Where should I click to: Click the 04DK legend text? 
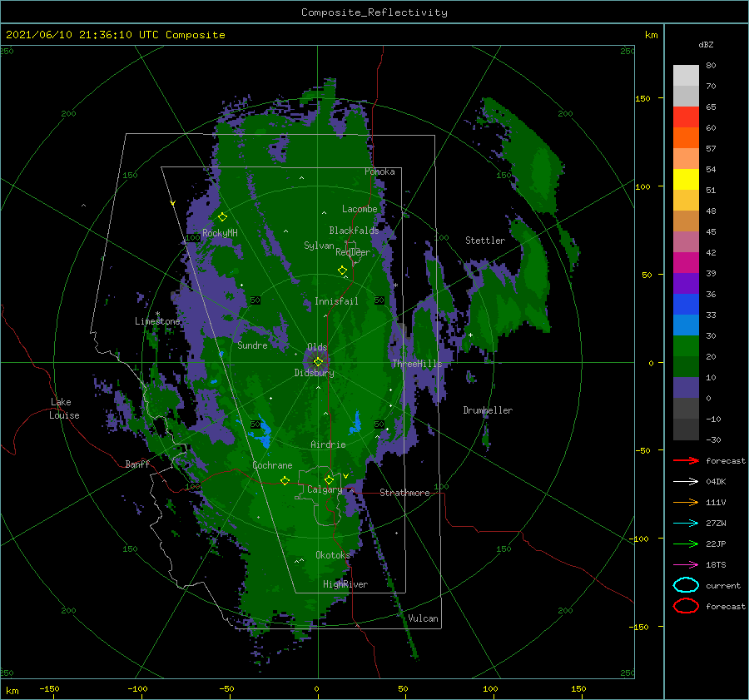[x=716, y=482]
